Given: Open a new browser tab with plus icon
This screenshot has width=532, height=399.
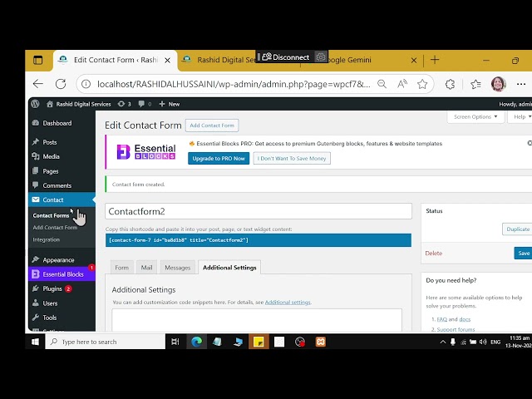Looking at the screenshot, I should click(x=435, y=60).
